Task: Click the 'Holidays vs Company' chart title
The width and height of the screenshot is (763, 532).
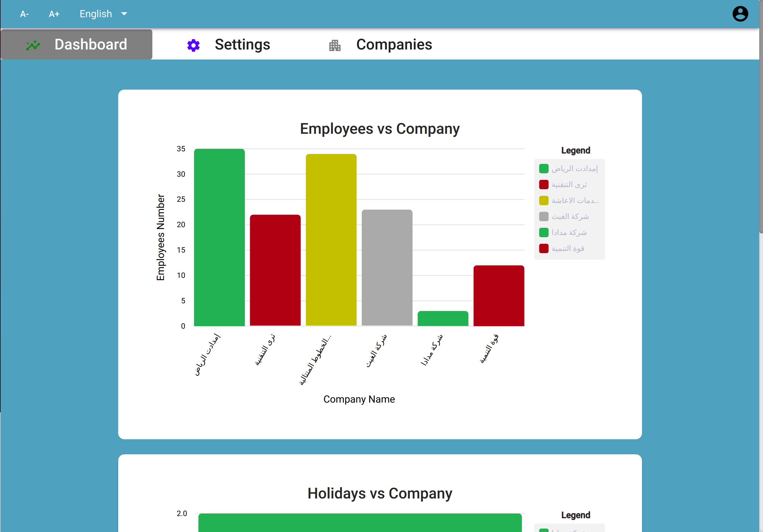Action: [380, 493]
